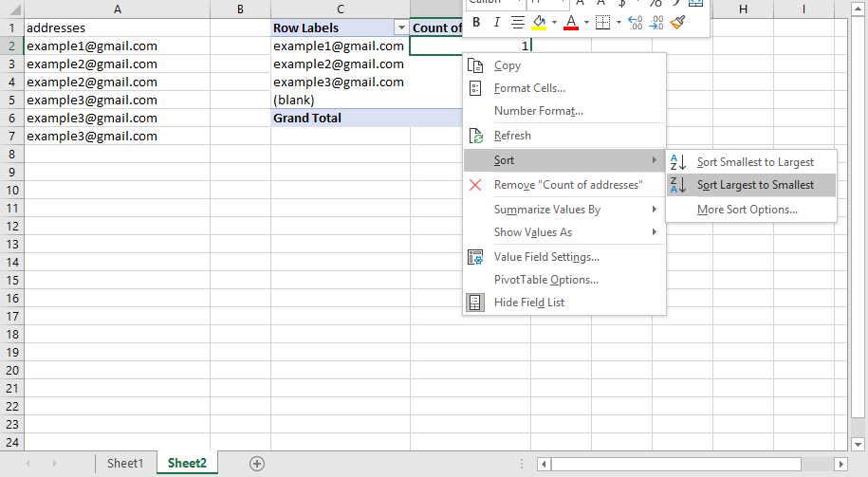Click example1@gmail.com in column A
Screen dimensions: 868x477
pos(118,46)
